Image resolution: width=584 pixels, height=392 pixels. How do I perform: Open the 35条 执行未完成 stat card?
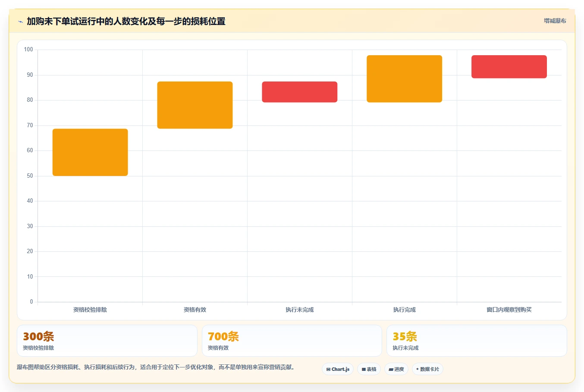pos(477,341)
